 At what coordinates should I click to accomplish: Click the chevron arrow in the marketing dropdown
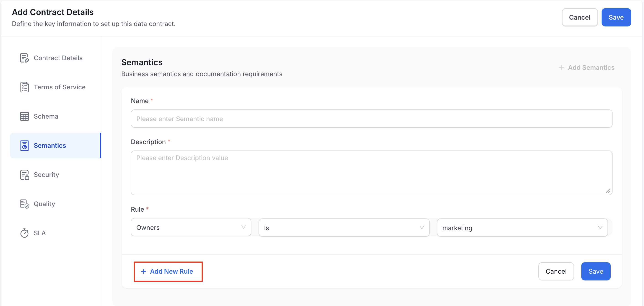point(600,228)
